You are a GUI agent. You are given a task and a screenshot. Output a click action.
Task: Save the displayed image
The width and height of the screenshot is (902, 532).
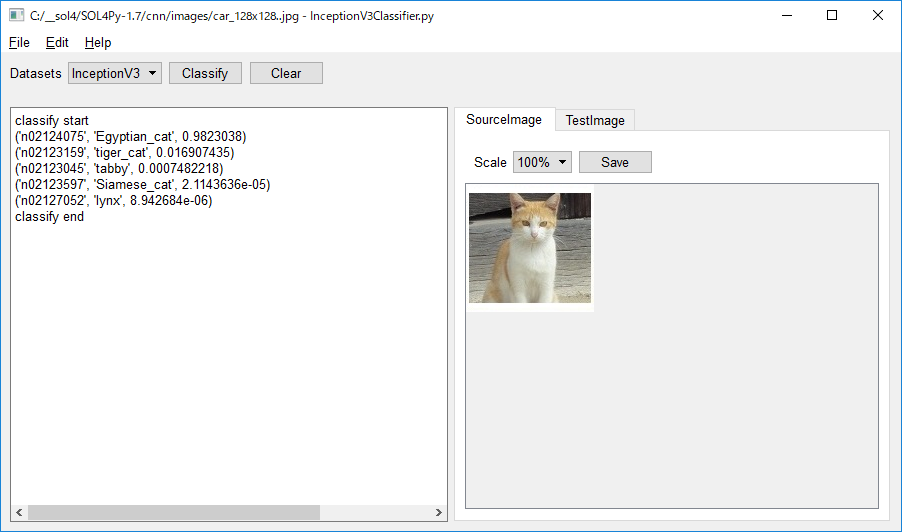(615, 162)
